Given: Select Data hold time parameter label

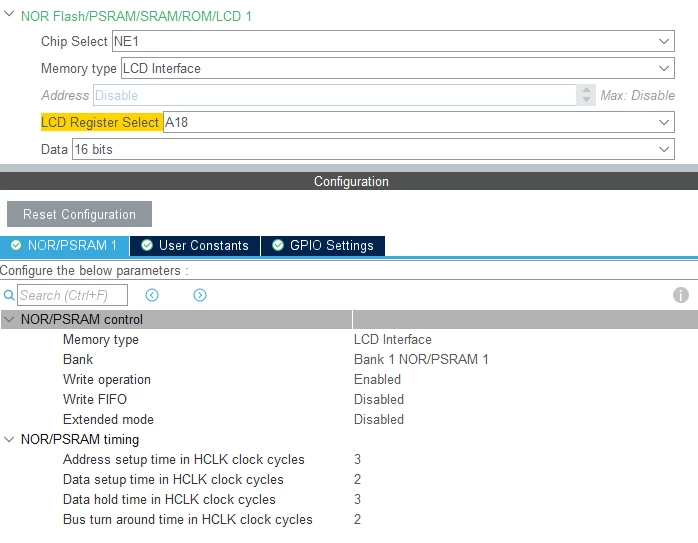Looking at the screenshot, I should pyautogui.click(x=169, y=499).
